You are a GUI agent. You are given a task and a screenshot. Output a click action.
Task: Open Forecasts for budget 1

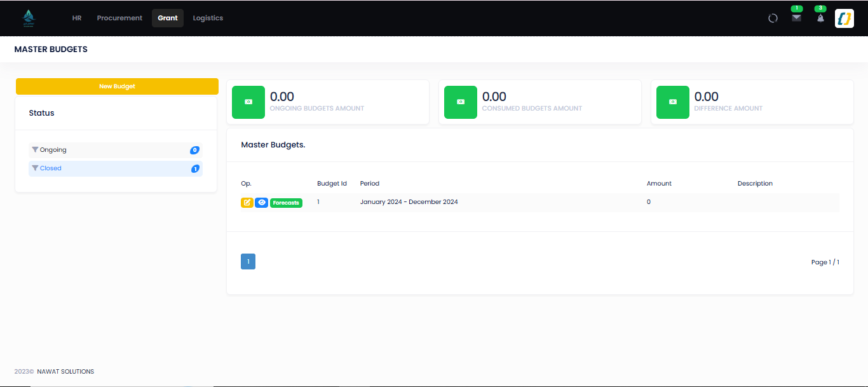coord(286,203)
